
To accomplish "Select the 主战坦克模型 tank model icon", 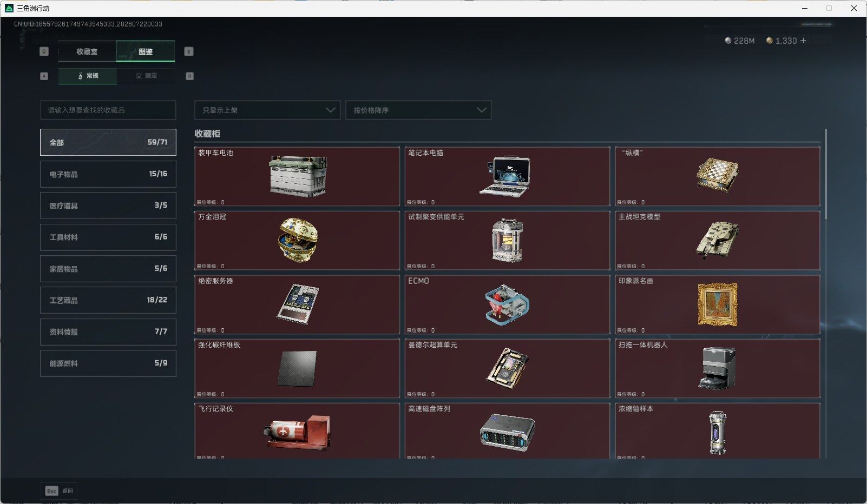I will pyautogui.click(x=717, y=239).
